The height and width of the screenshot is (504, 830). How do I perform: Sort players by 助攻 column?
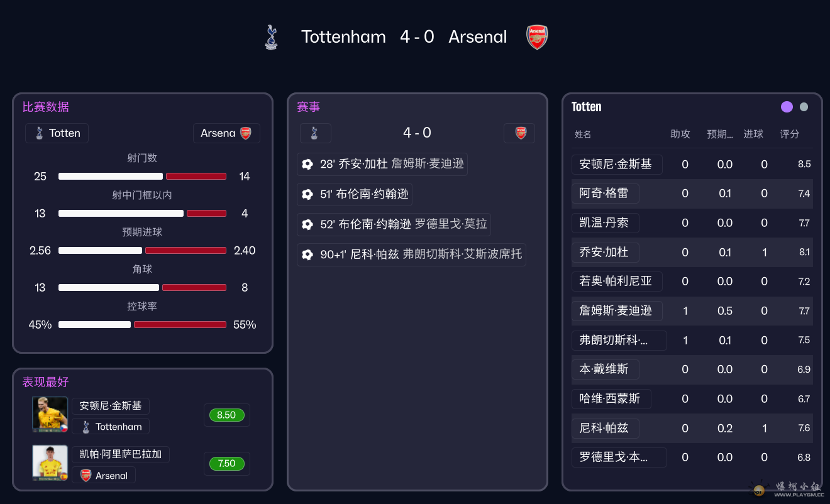pos(680,134)
